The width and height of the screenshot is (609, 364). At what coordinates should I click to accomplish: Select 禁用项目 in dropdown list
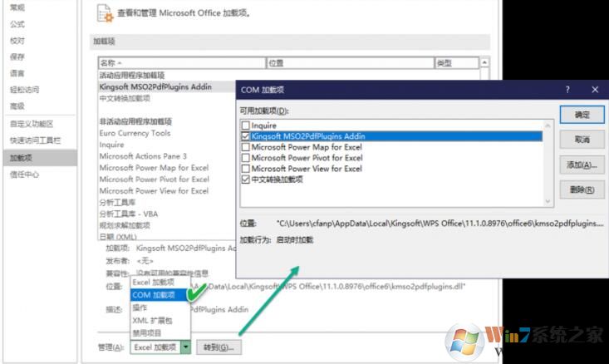(160, 333)
